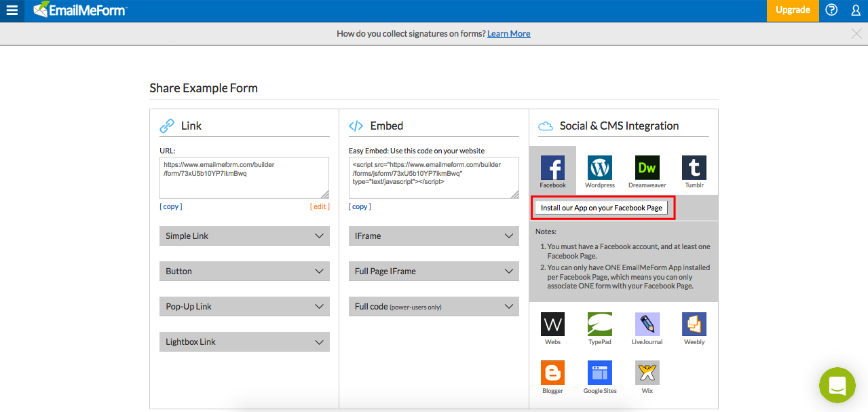Expand the Button link section
Viewport: 868px width, 412px height.
244,271
